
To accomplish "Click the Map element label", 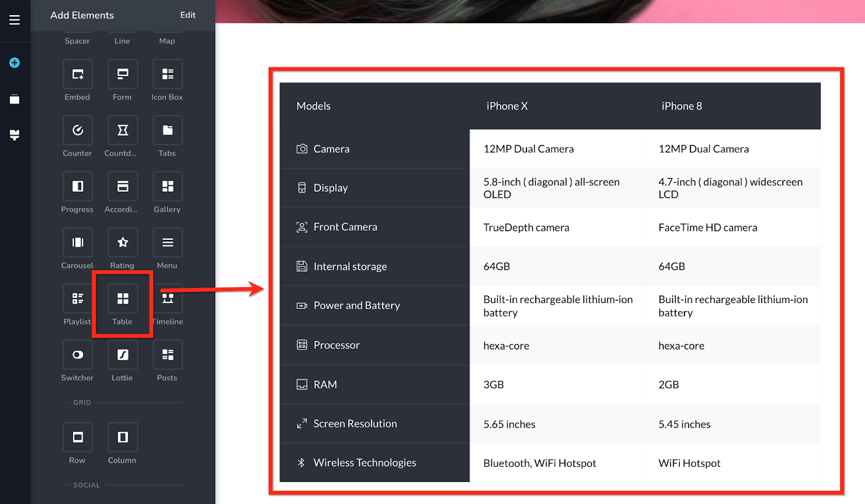I will [x=167, y=41].
